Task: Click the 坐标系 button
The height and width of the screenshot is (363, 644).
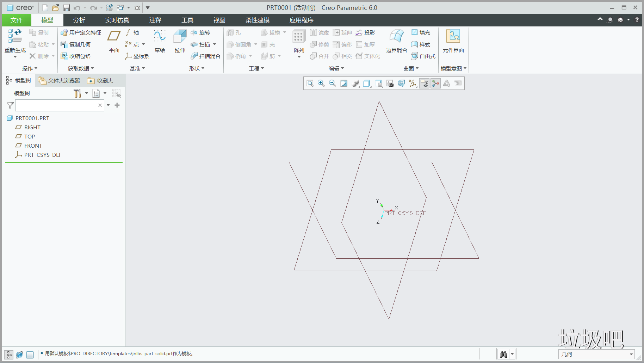Action: click(x=137, y=56)
